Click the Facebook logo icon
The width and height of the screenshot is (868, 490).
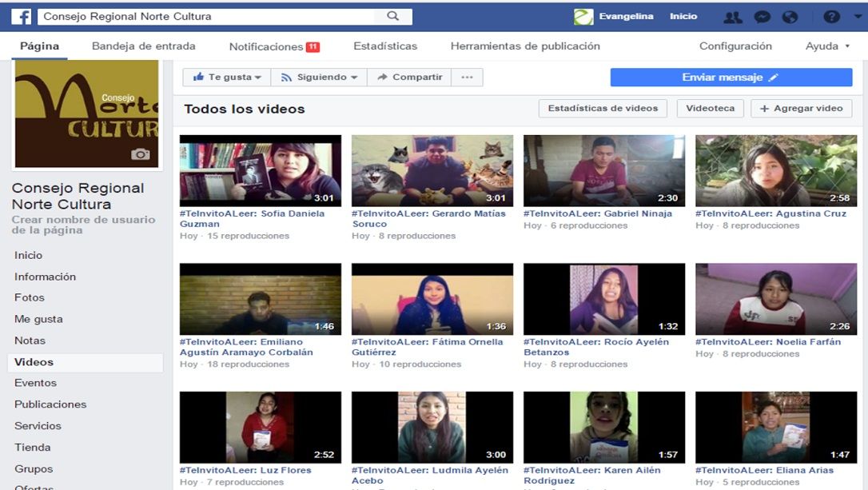tap(21, 16)
